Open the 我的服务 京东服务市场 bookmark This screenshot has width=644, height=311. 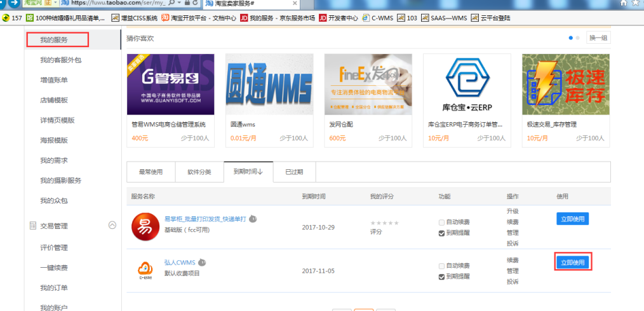coord(278,18)
